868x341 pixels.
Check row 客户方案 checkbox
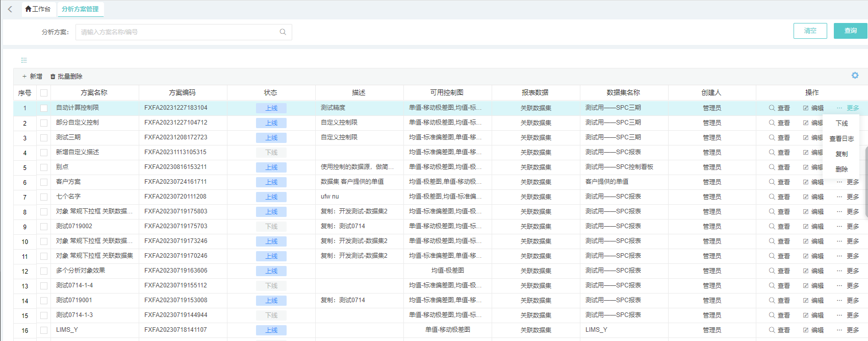click(x=44, y=182)
